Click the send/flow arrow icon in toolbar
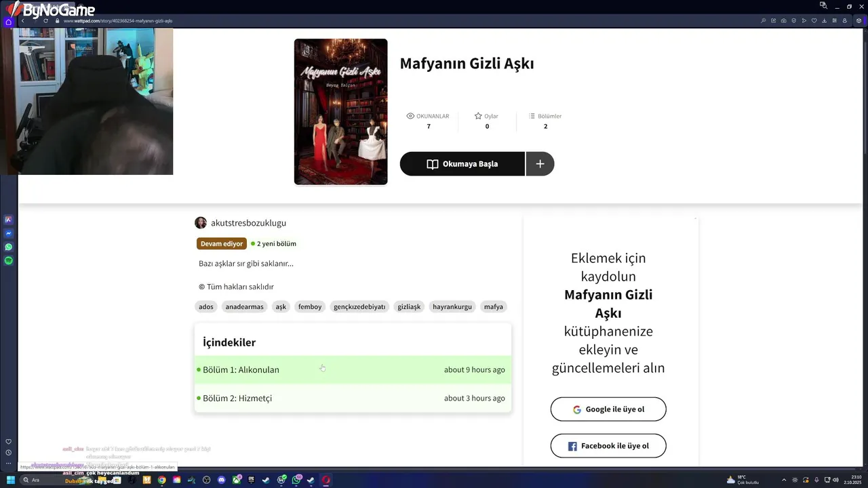 click(804, 21)
